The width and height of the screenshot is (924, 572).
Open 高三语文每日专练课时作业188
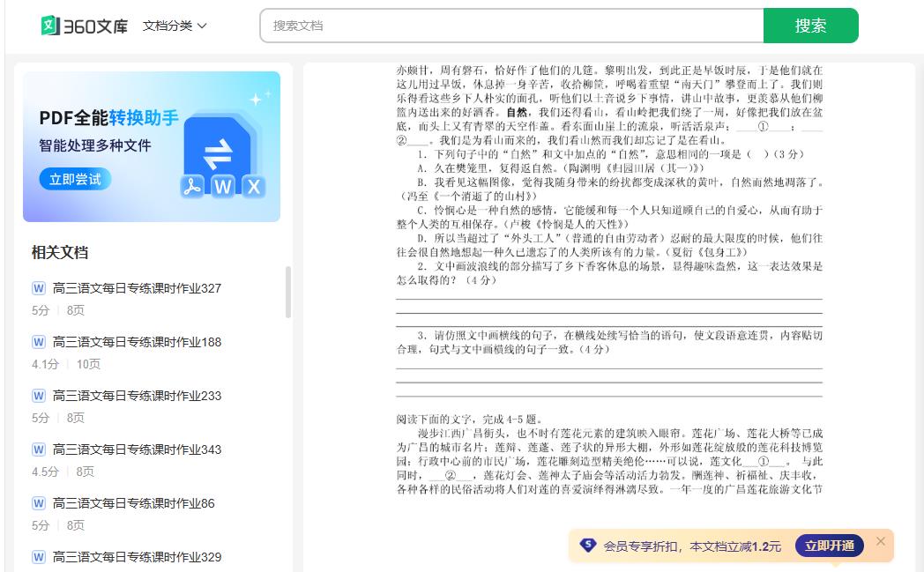(x=137, y=342)
